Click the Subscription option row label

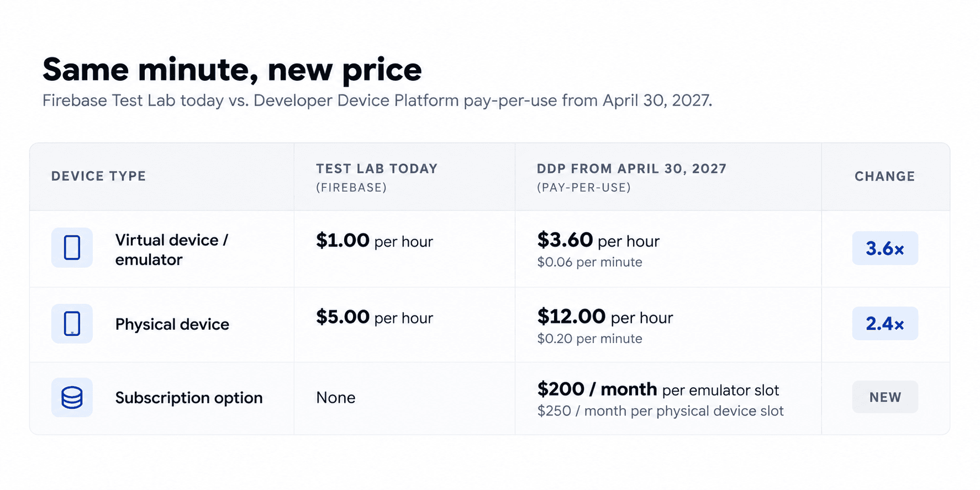(189, 398)
